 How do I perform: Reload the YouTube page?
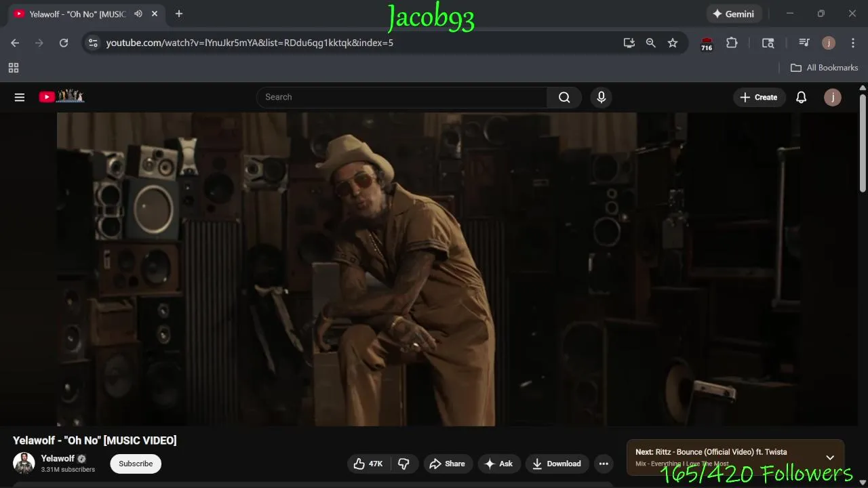click(64, 43)
